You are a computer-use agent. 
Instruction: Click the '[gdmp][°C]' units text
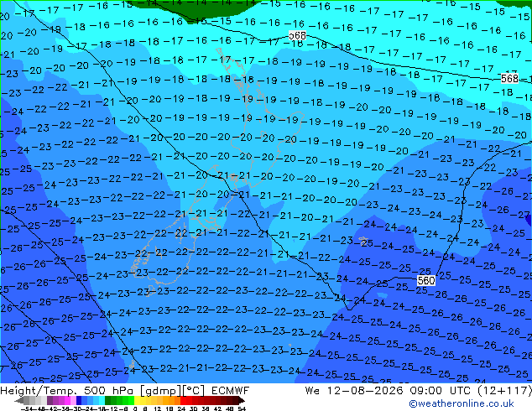(x=172, y=391)
